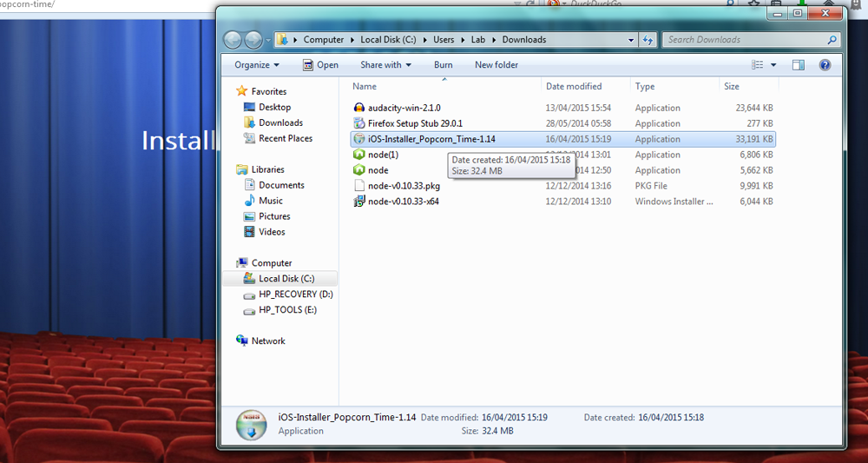Click the large installer icon in details pane
The image size is (868, 463).
tap(252, 424)
